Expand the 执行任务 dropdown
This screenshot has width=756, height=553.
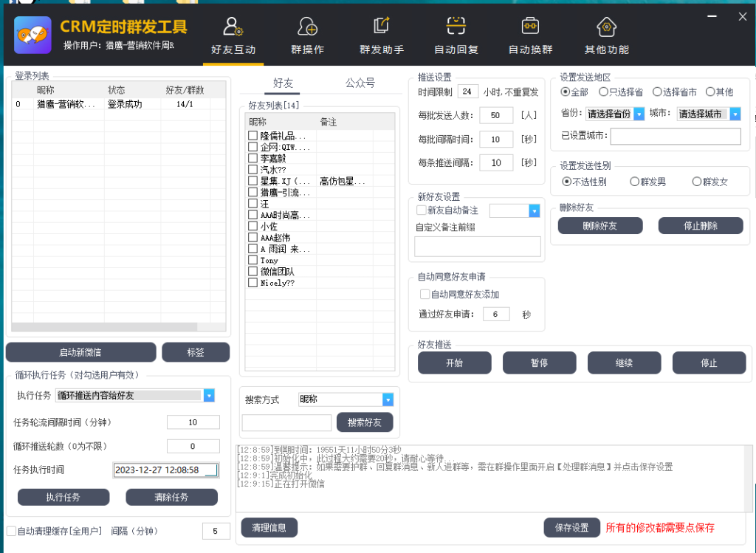[x=209, y=396]
